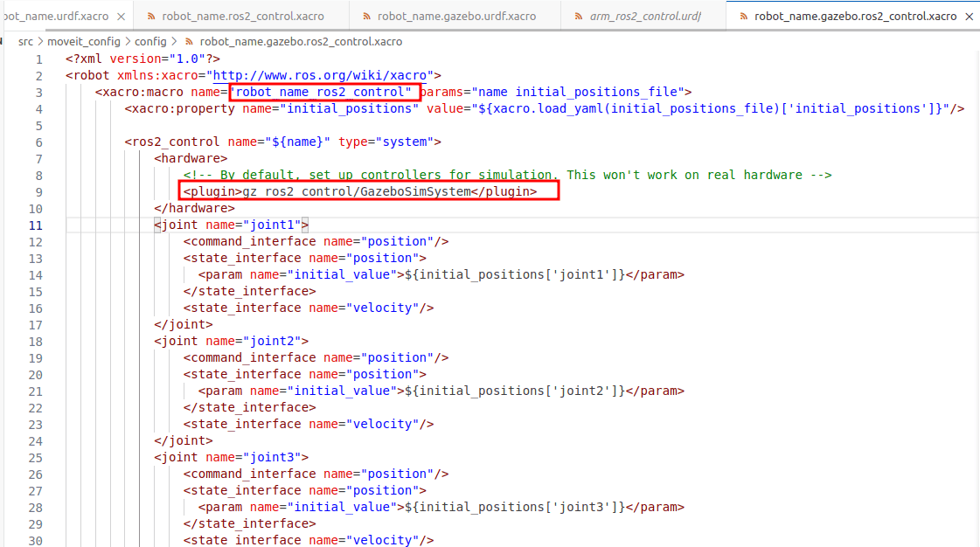Click the XML file icon in the breadcrumb
The height and width of the screenshot is (547, 980).
point(188,41)
